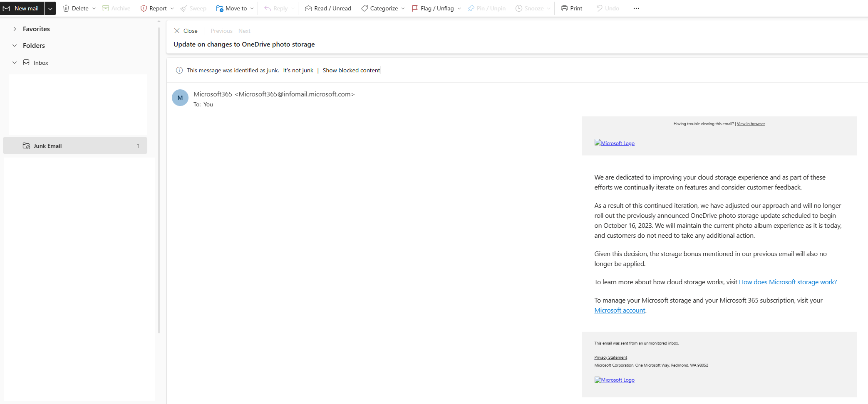Open the View in browser link
Screen dimensions: 868x404
pos(751,124)
